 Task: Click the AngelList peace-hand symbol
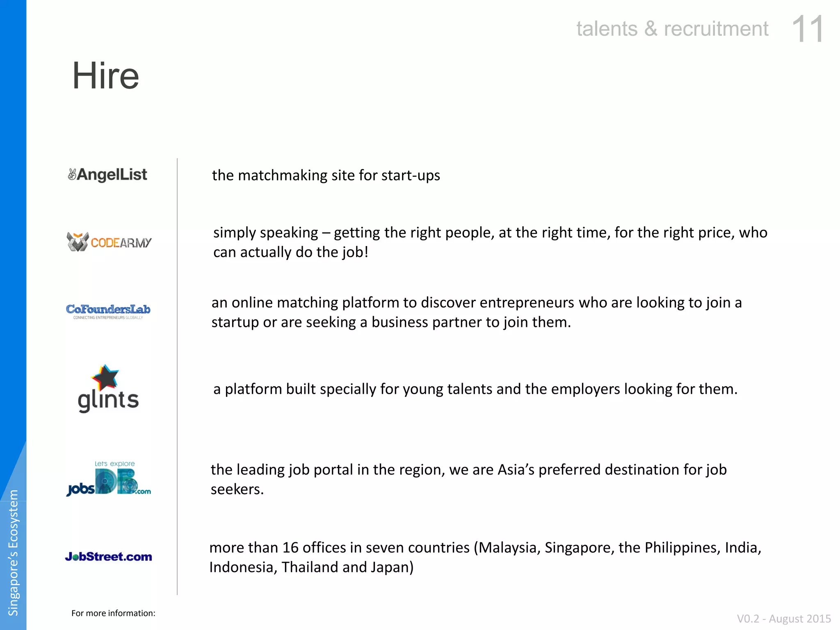tap(72, 175)
